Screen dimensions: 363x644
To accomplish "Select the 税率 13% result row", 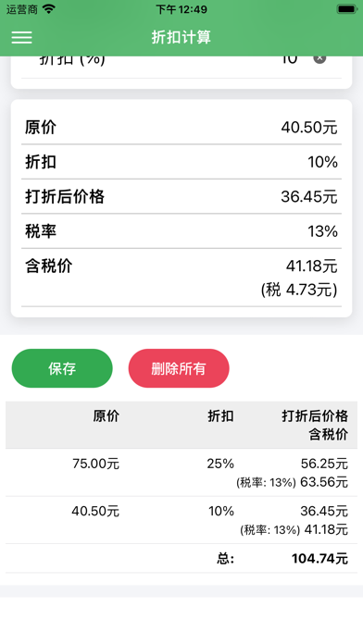I will coord(181,231).
